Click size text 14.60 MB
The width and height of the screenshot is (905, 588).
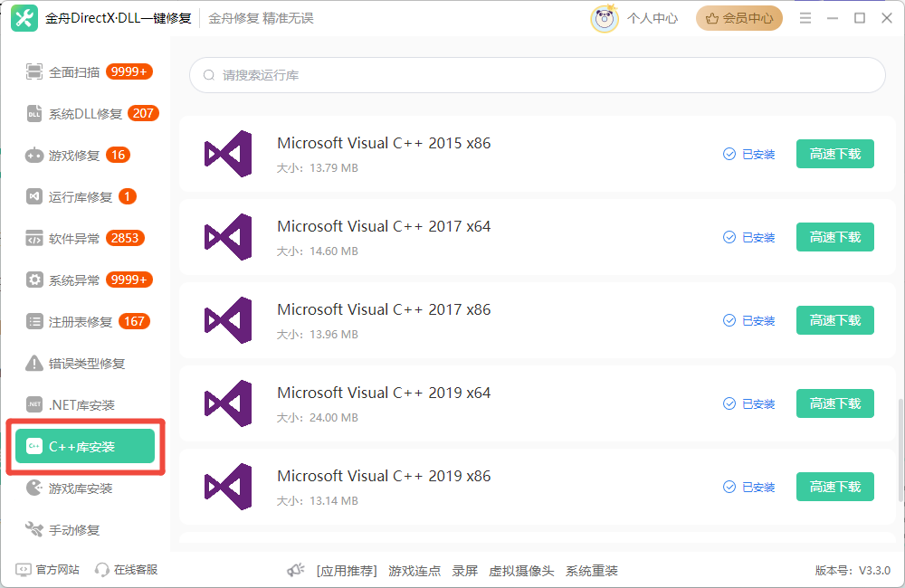[x=334, y=251]
